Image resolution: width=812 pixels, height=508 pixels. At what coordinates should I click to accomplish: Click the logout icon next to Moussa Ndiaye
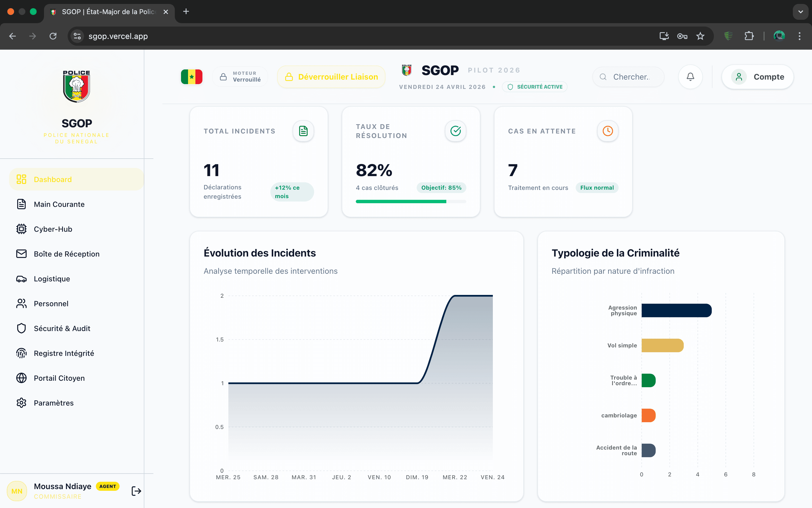click(x=136, y=491)
